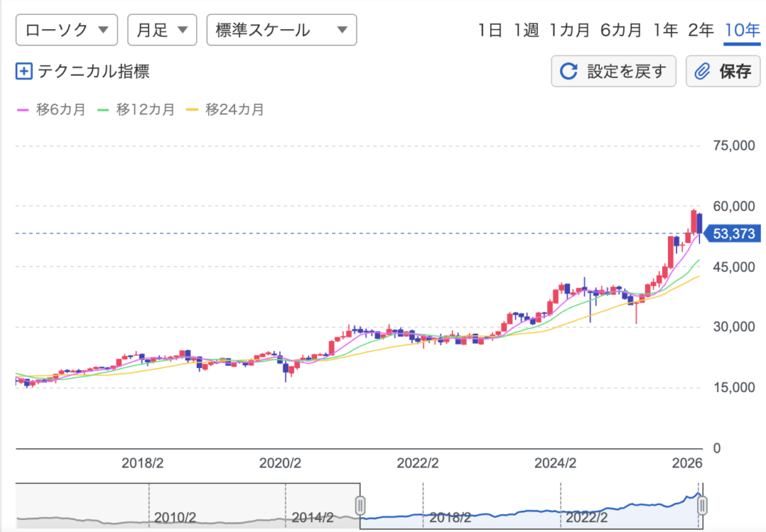The width and height of the screenshot is (766, 532).
Task: Select the 1週 time range
Action: 526,31
